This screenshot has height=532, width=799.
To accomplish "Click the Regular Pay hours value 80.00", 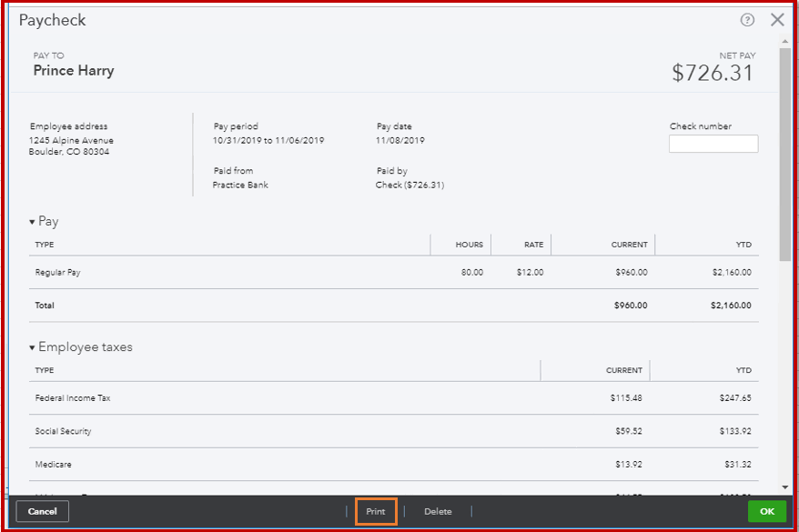I will (x=471, y=273).
